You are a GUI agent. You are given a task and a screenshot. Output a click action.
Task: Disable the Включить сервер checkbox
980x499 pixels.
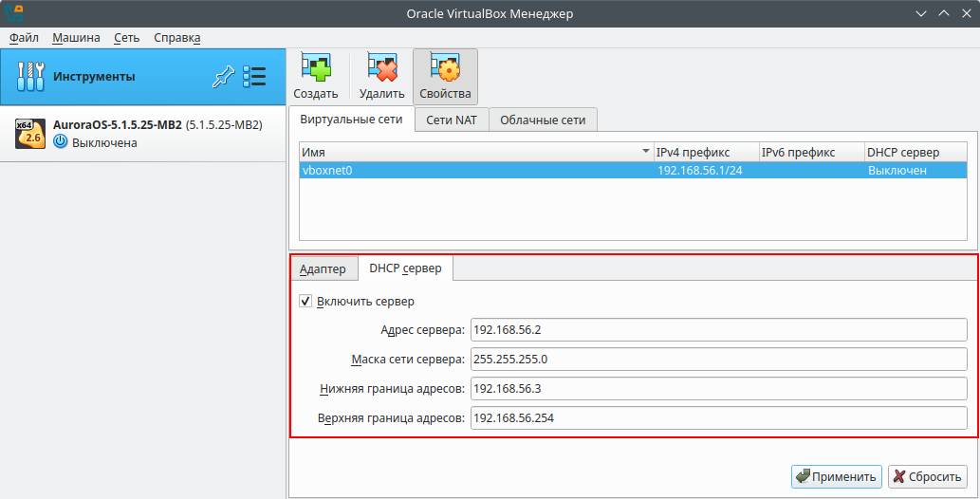305,302
